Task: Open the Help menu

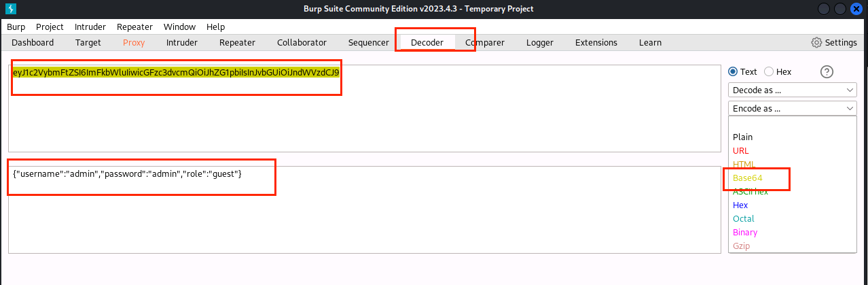Action: (215, 27)
